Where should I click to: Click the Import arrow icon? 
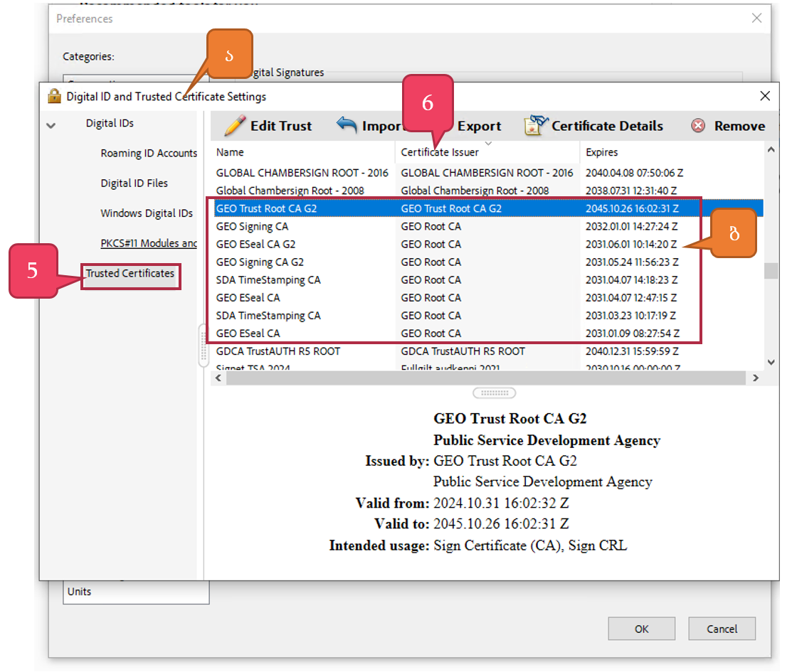coord(347,124)
